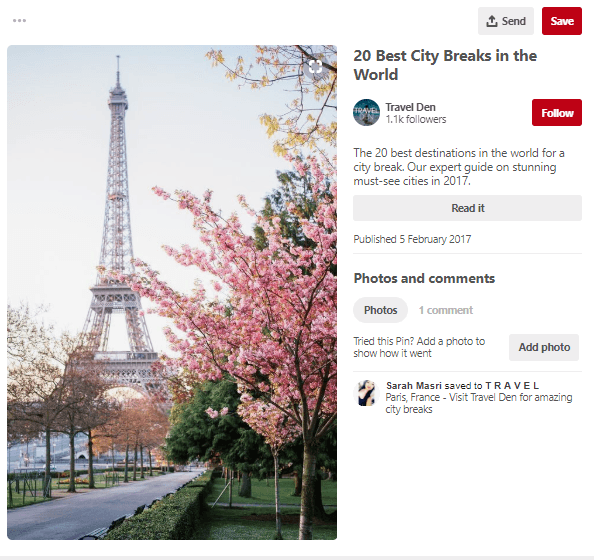Open the Sarah Masri name link
Image resolution: width=594 pixels, height=560 pixels.
pyautogui.click(x=414, y=386)
